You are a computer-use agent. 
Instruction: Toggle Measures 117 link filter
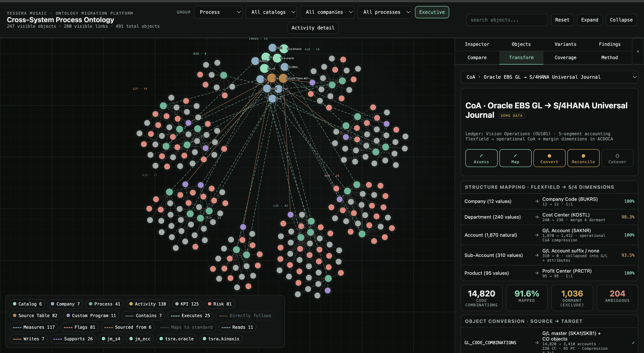tap(34, 327)
